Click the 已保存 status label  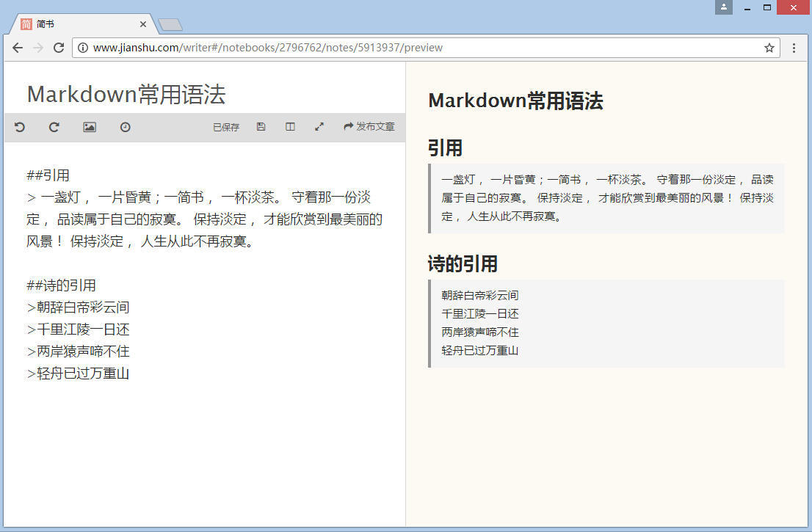(226, 127)
